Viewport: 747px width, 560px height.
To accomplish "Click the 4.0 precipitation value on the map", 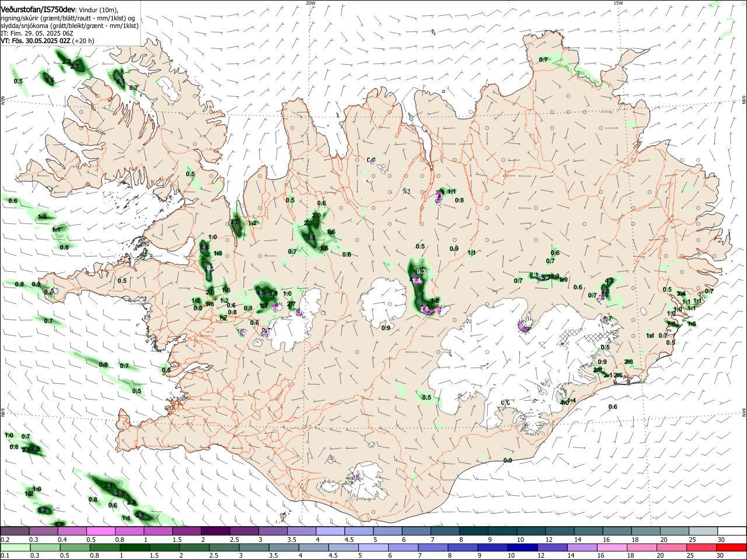I will click(564, 402).
